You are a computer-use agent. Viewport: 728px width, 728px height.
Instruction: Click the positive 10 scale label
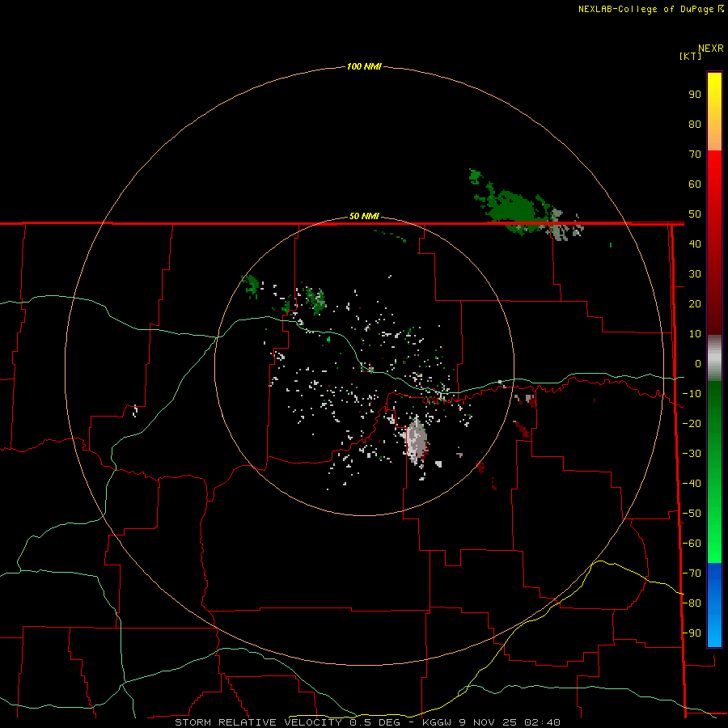pos(695,334)
